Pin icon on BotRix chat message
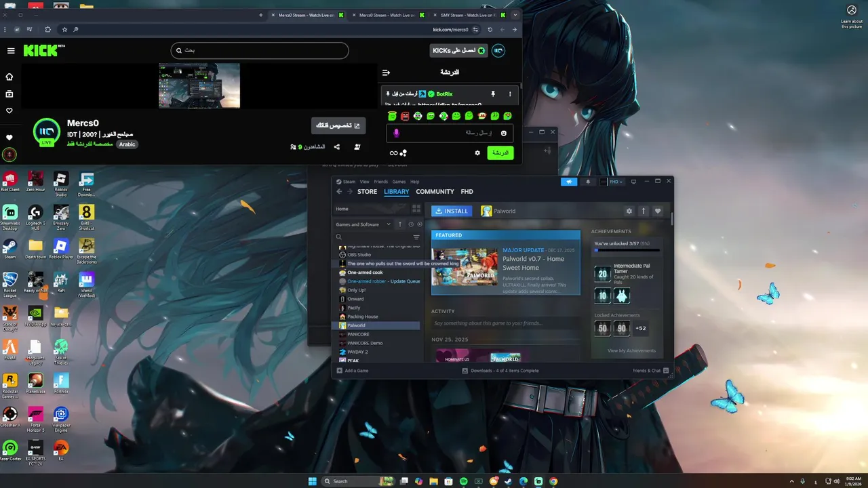 coord(493,94)
